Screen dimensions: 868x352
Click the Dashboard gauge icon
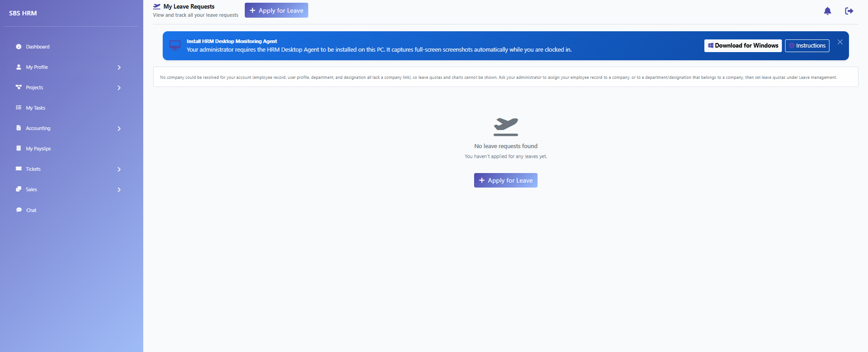pyautogui.click(x=19, y=47)
